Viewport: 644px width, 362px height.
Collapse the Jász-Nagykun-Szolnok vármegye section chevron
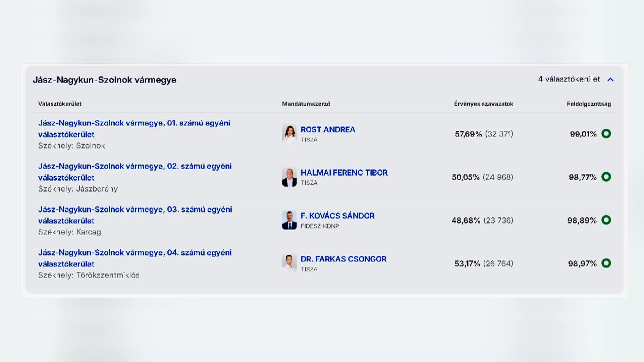click(x=610, y=80)
